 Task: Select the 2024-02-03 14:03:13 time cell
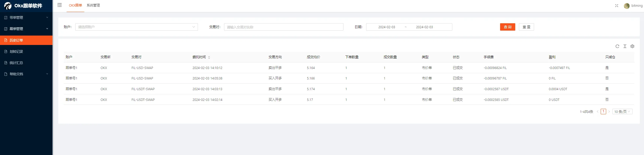click(207, 89)
